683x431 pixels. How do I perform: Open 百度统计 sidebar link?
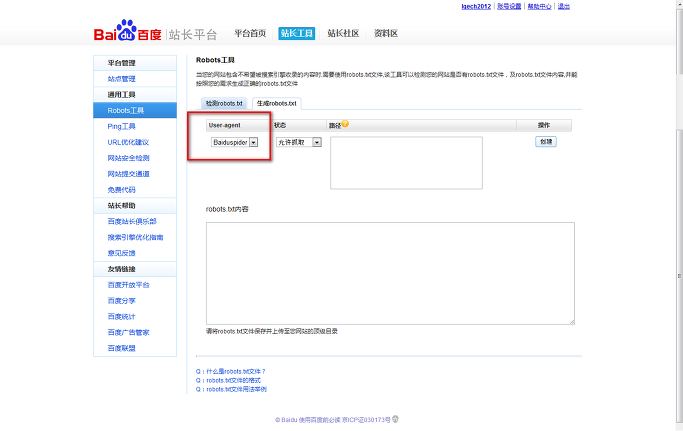122,316
